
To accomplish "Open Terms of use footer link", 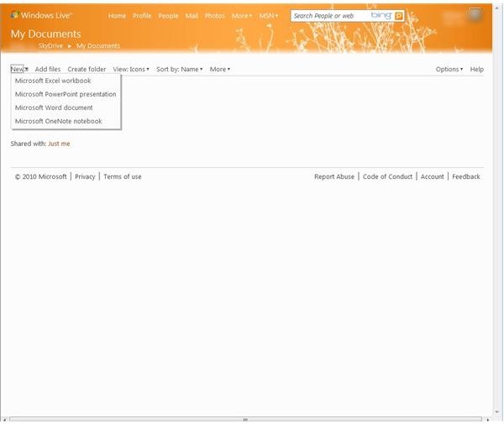I will (x=123, y=176).
